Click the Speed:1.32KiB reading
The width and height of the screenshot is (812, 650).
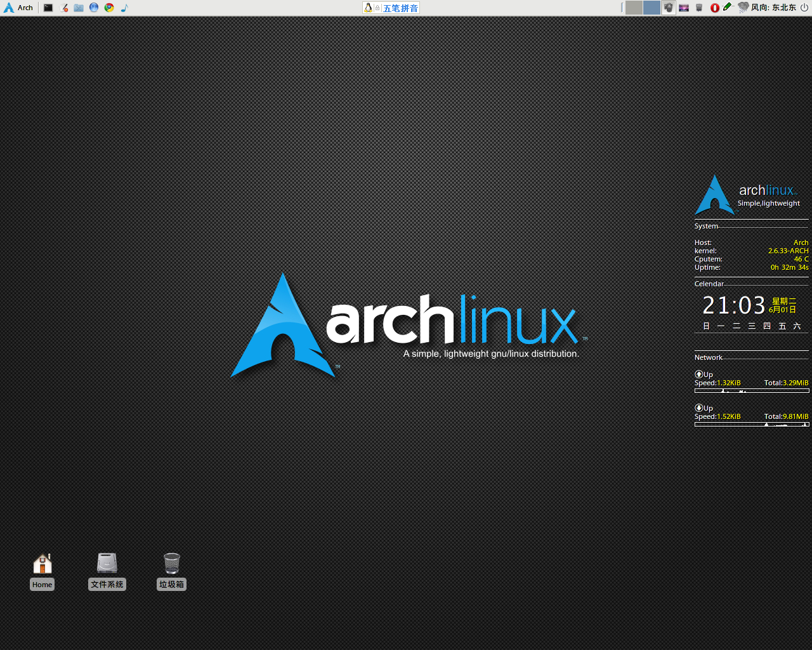coord(717,383)
